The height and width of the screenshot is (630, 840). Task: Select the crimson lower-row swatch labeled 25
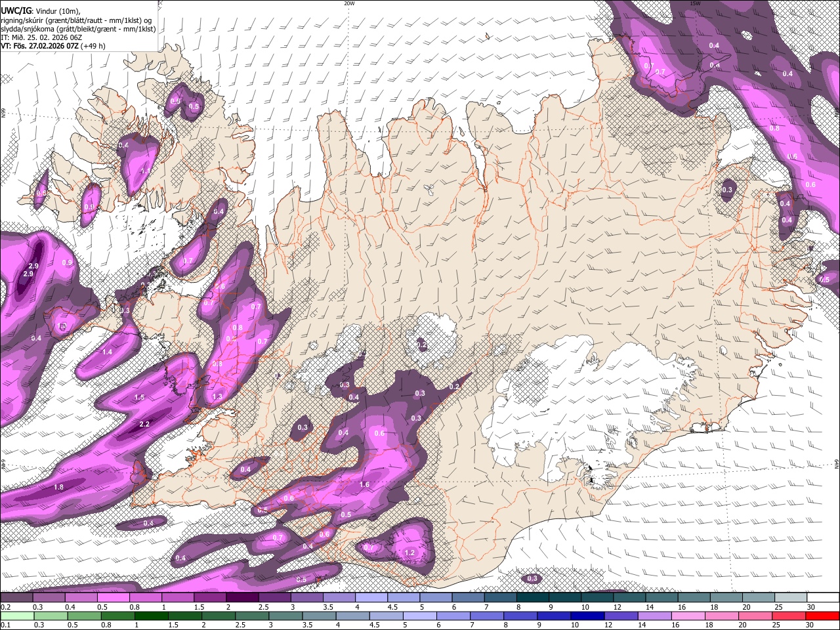pos(788,616)
